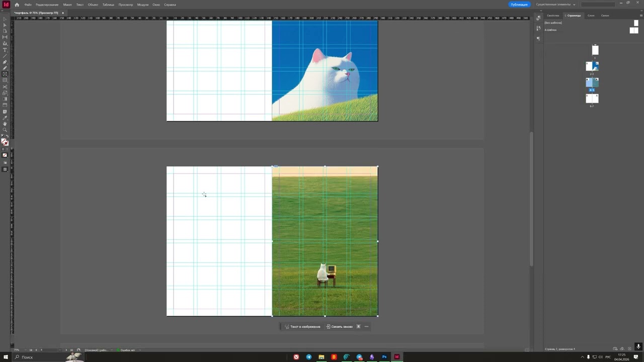Open Telegram from the Windows taskbar
The width and height of the screenshot is (644, 362).
309,357
